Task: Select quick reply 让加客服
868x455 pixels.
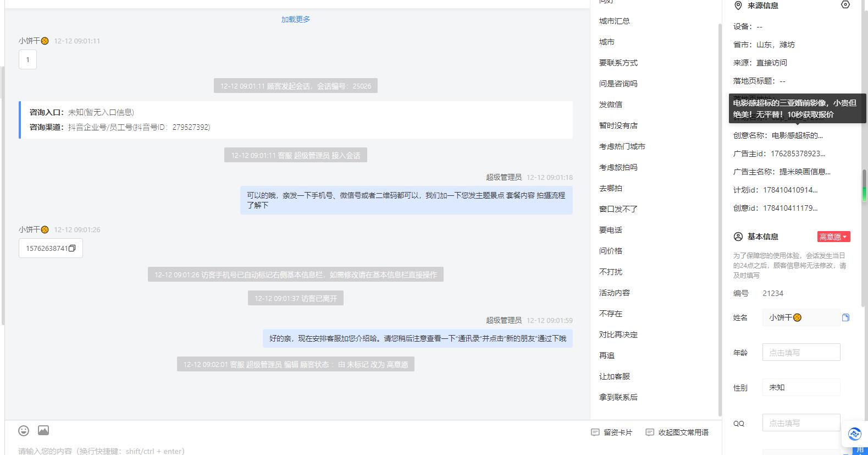Action: click(615, 376)
